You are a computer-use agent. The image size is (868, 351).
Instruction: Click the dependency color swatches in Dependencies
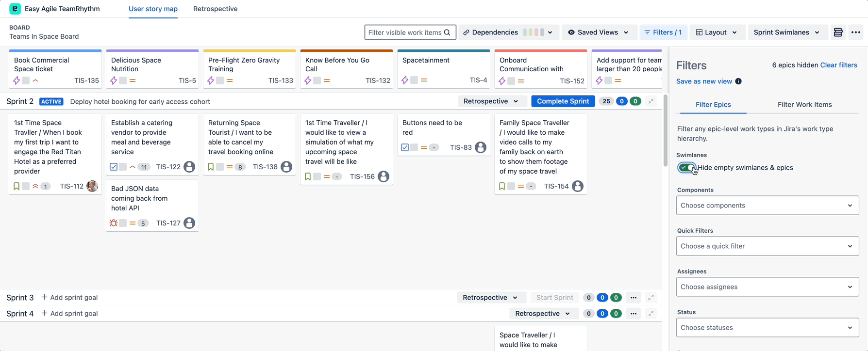534,32
